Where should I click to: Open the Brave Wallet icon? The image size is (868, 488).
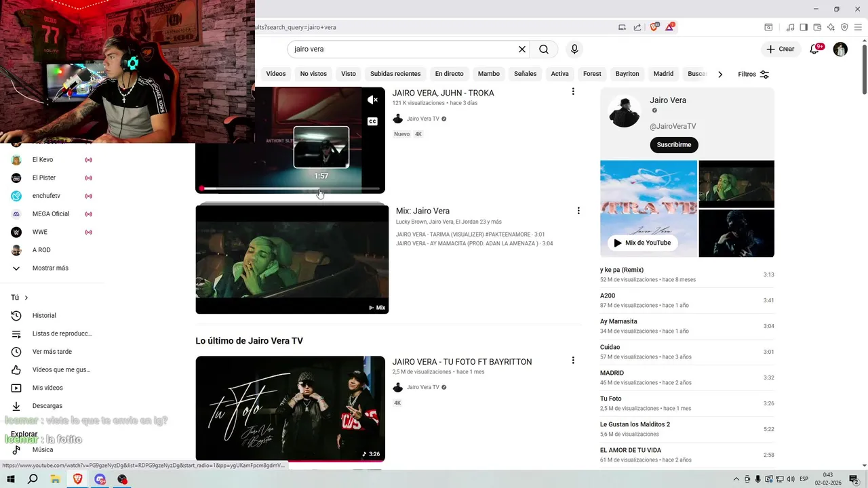(817, 27)
